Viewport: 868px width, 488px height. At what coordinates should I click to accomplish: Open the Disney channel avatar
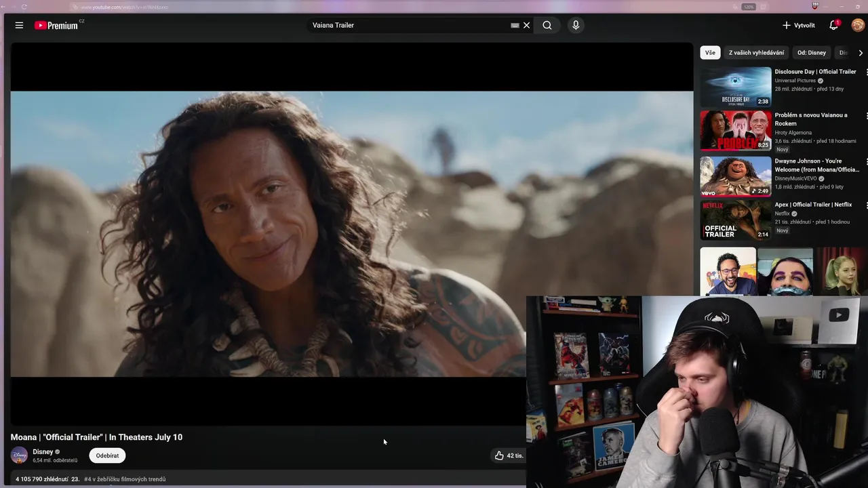coord(19,455)
